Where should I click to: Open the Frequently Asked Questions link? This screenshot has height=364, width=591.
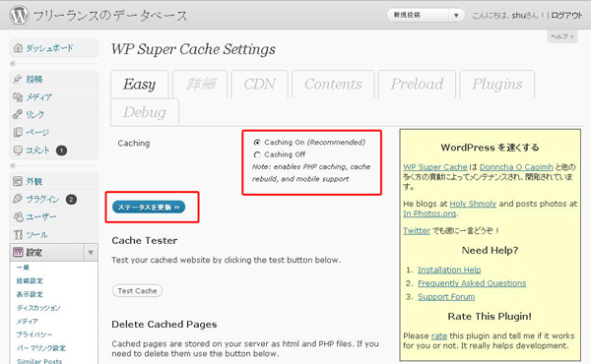(x=472, y=283)
